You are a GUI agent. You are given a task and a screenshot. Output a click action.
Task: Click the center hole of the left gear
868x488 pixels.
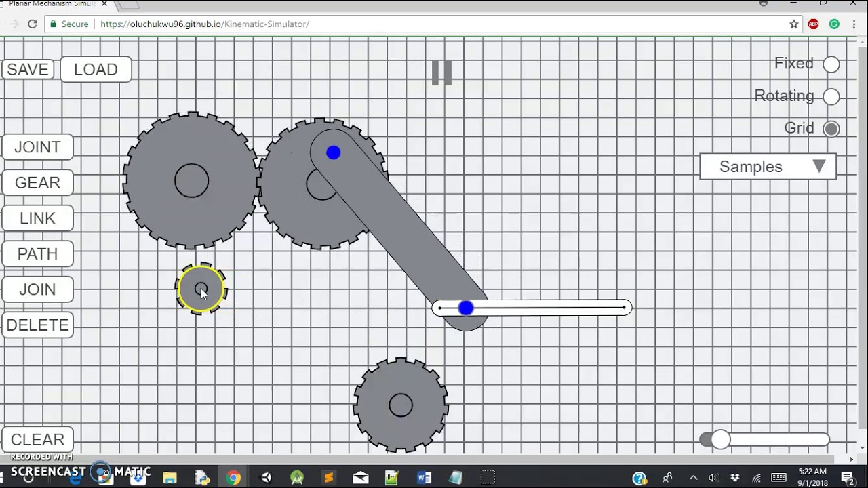point(191,181)
